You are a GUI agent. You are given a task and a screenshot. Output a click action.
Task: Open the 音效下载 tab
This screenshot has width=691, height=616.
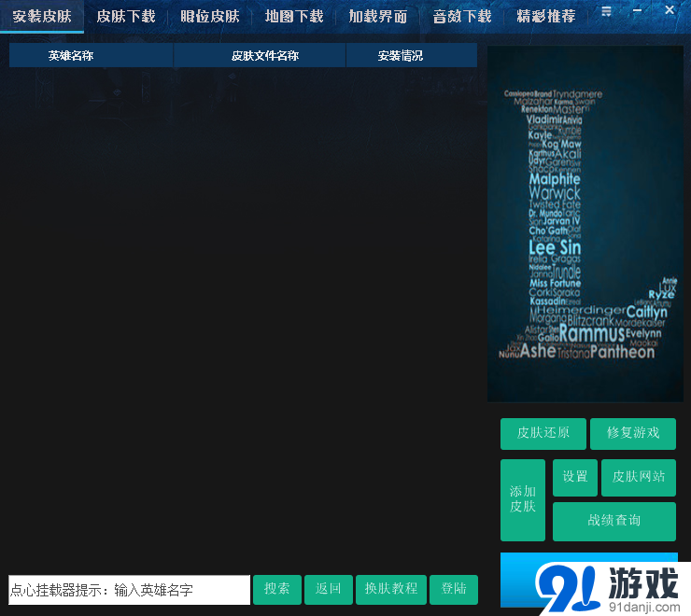point(462,17)
